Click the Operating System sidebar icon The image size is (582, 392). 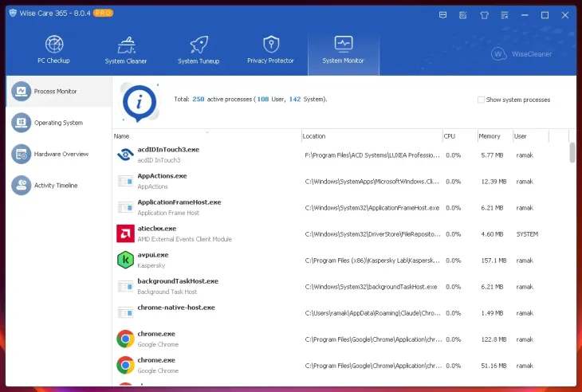point(22,123)
